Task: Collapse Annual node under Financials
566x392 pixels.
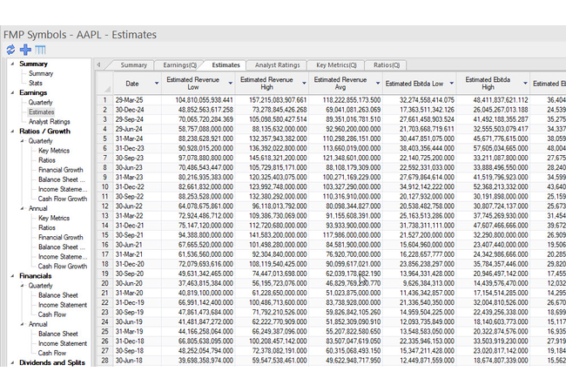Action: (23, 324)
